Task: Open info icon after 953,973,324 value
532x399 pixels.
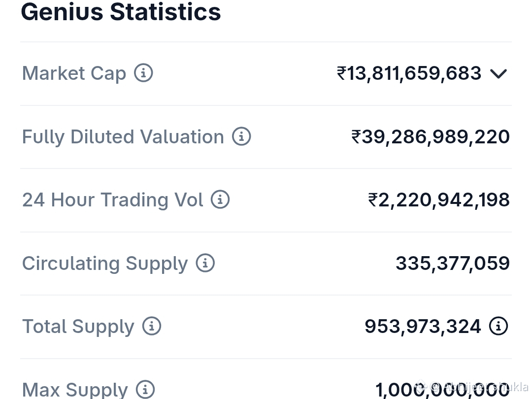Action: click(x=499, y=326)
